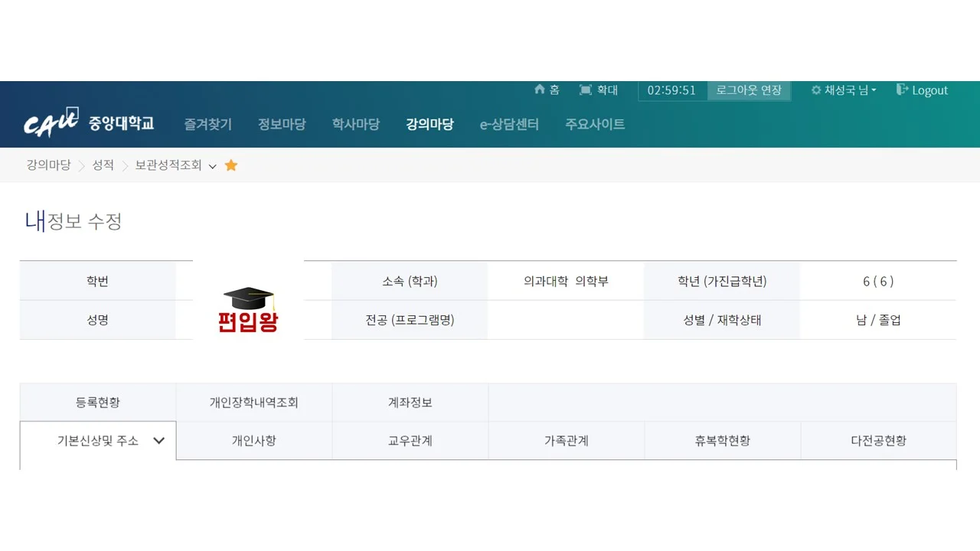
Task: Click the 성적 breadcrumb link
Action: [x=103, y=165]
